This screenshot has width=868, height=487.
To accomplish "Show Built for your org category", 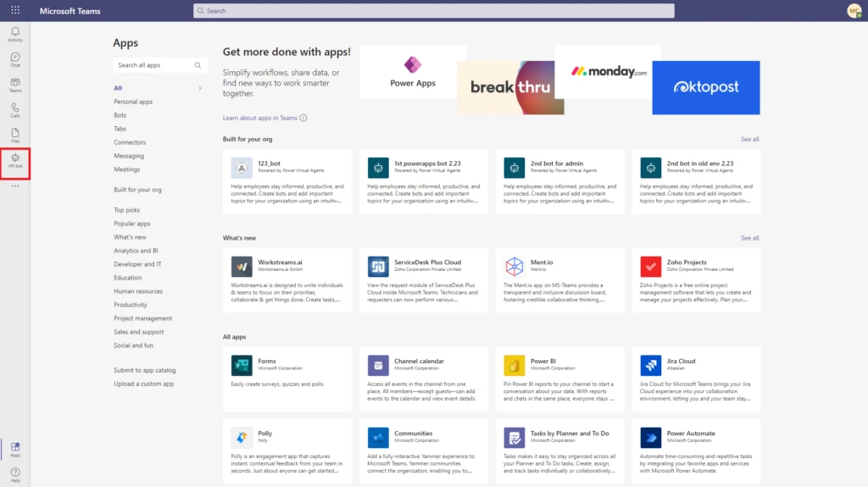I will [138, 190].
